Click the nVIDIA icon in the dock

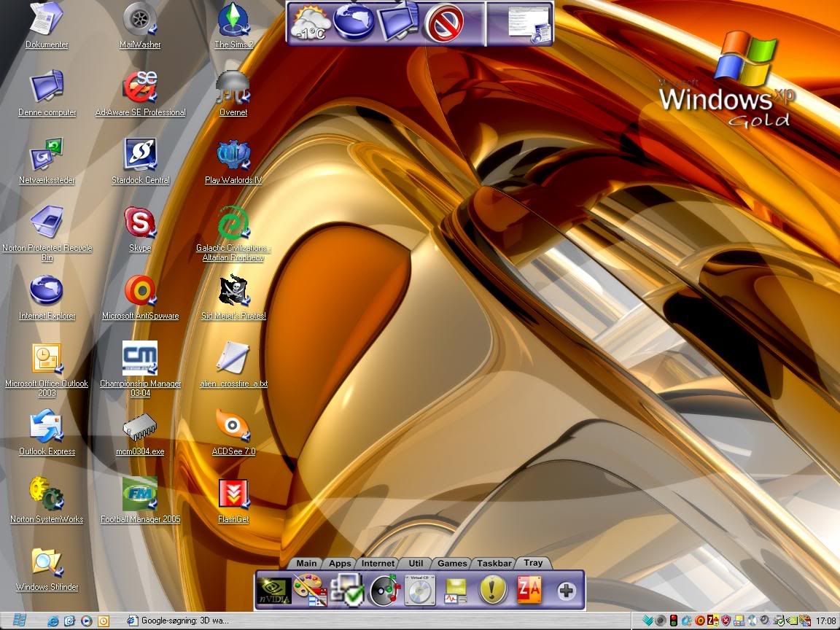(273, 591)
